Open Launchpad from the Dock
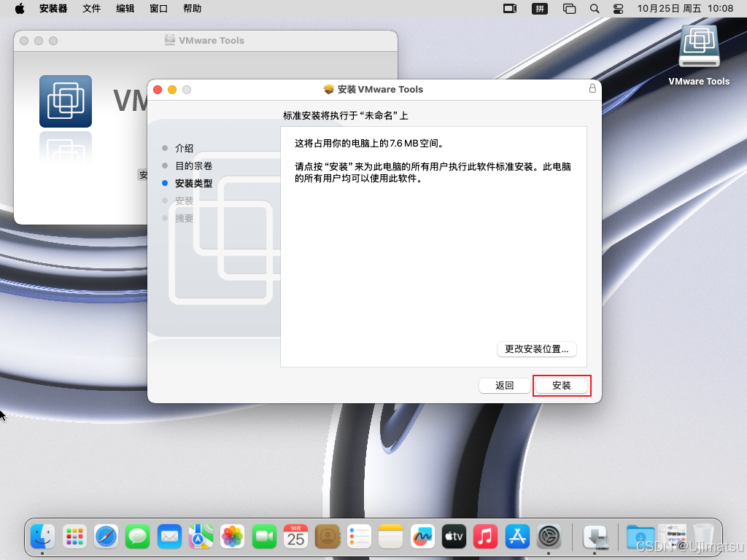747x560 pixels. tap(74, 537)
